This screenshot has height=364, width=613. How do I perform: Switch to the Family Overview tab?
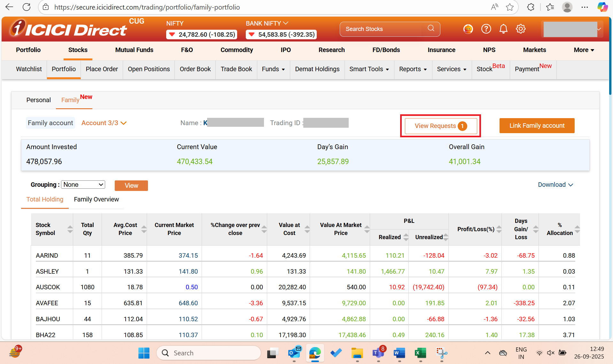point(96,199)
